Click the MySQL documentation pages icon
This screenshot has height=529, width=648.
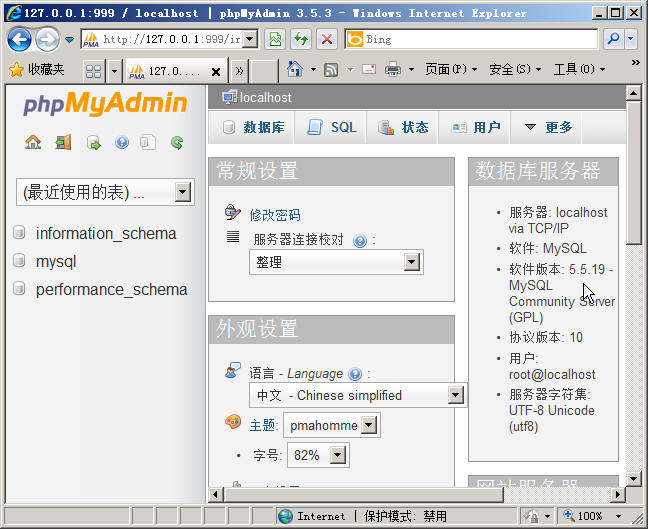pyautogui.click(x=148, y=143)
